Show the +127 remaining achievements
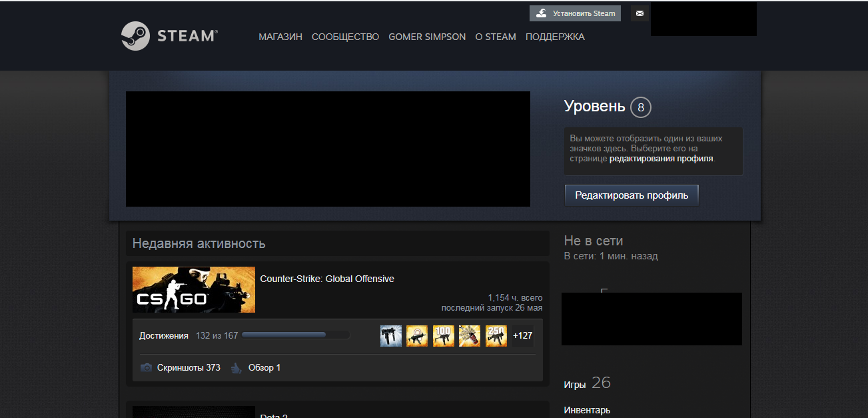 (x=523, y=336)
